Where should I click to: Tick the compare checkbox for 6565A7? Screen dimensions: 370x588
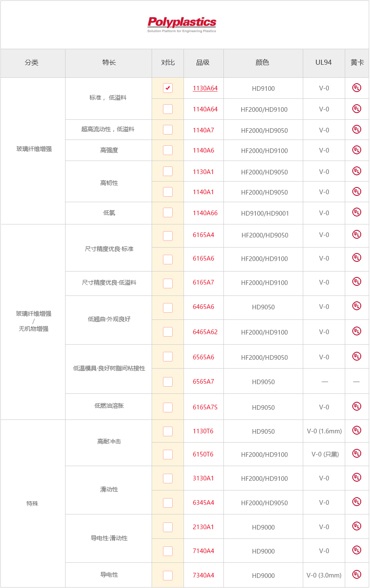(x=168, y=382)
